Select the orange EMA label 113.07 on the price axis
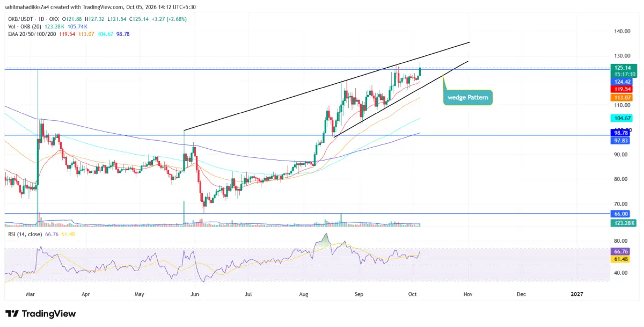Viewport: 644px width, 327px height. click(x=621, y=98)
